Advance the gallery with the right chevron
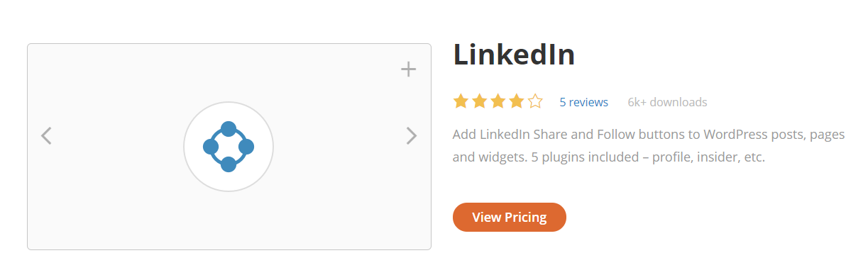 pos(412,135)
